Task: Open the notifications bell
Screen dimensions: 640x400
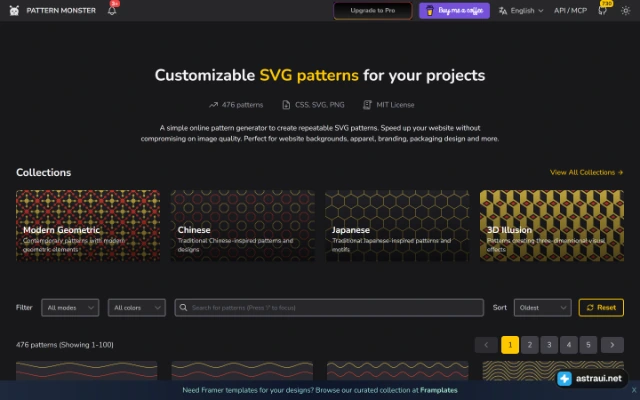Action: point(112,11)
